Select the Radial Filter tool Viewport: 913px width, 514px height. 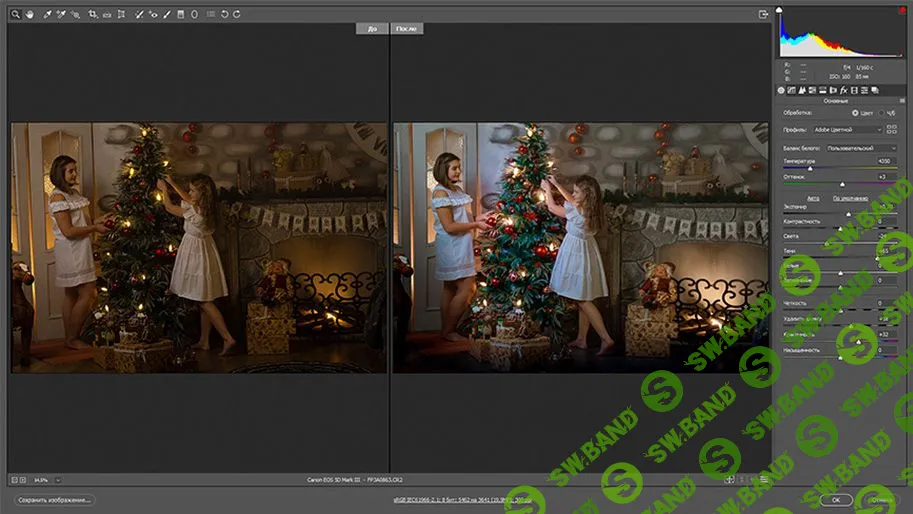point(194,14)
